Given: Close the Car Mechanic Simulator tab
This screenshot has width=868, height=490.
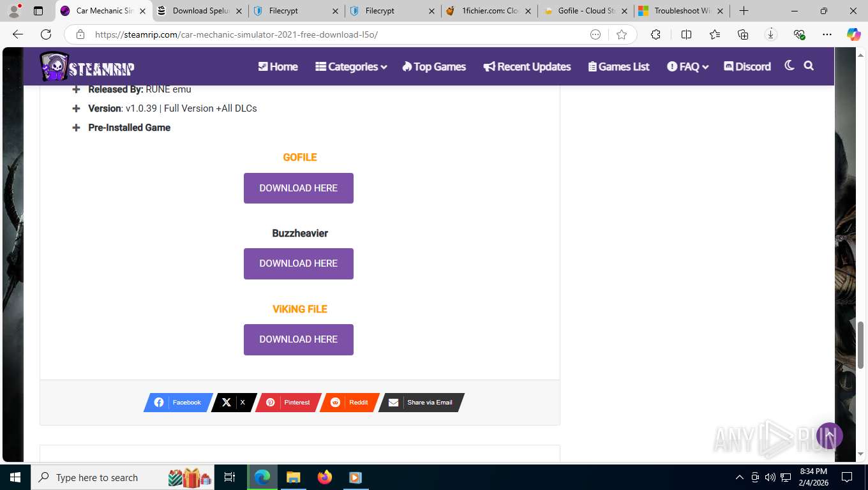Looking at the screenshot, I should [x=142, y=11].
